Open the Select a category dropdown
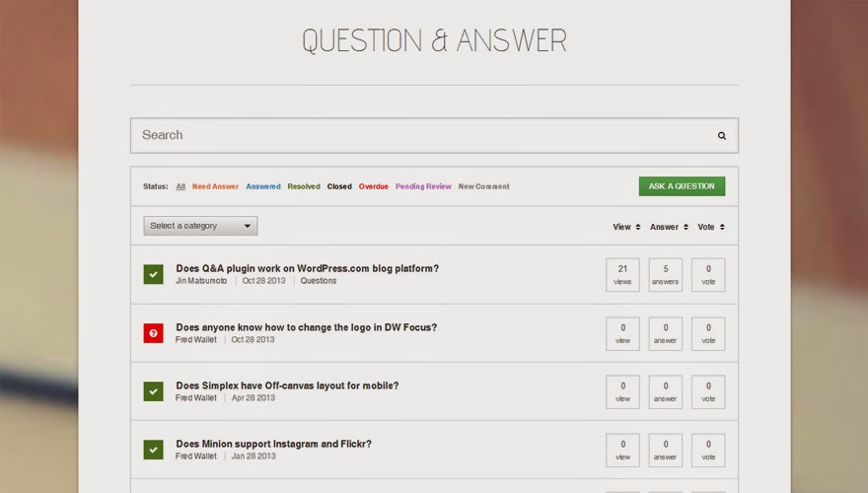Screen dimensions: 868x493 200,226
